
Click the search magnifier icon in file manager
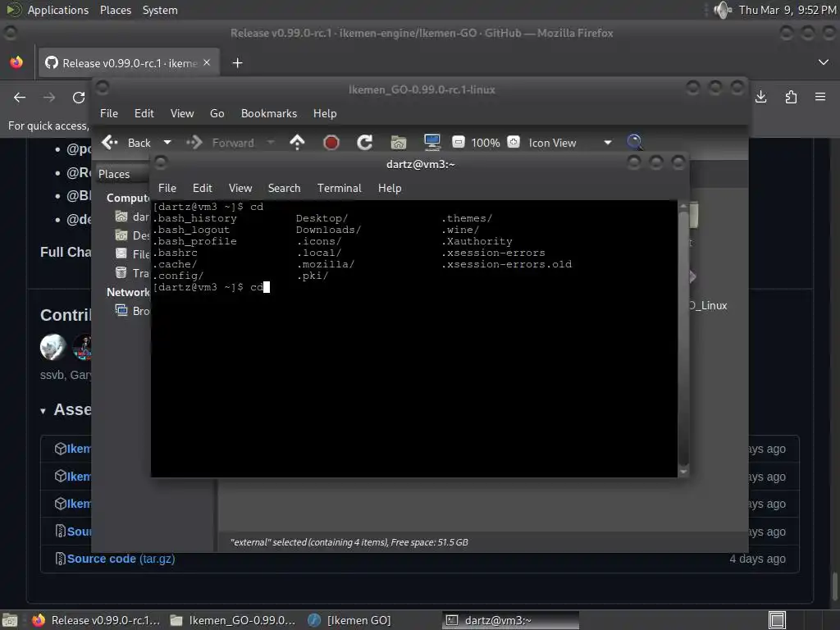(x=634, y=142)
